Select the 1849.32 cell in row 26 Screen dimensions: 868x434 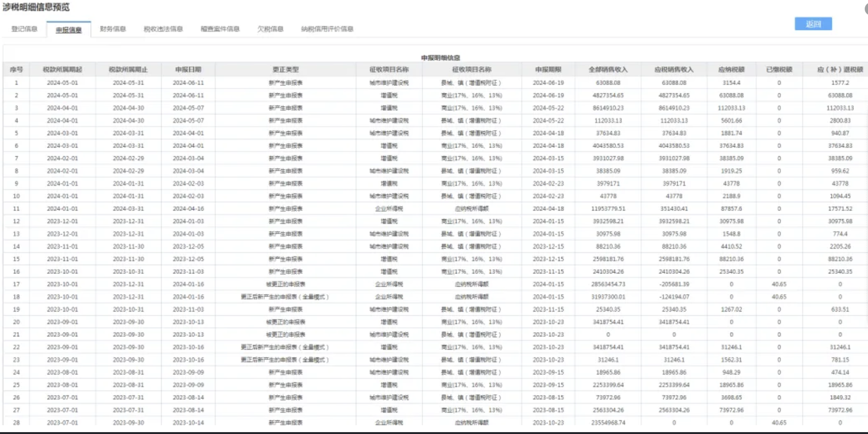click(840, 397)
